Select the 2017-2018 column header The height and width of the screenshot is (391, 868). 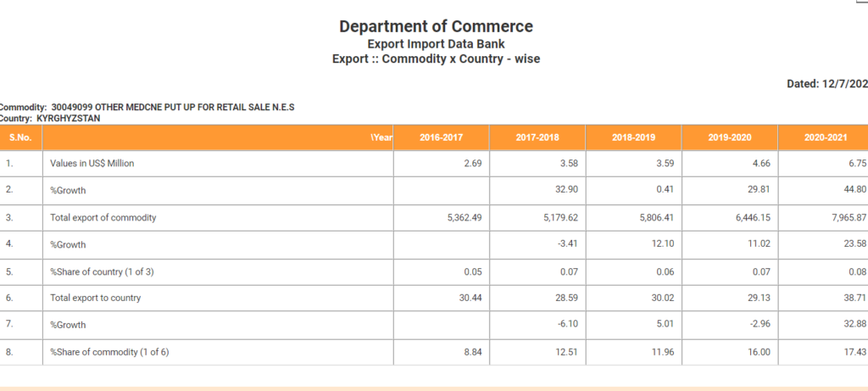coord(537,137)
